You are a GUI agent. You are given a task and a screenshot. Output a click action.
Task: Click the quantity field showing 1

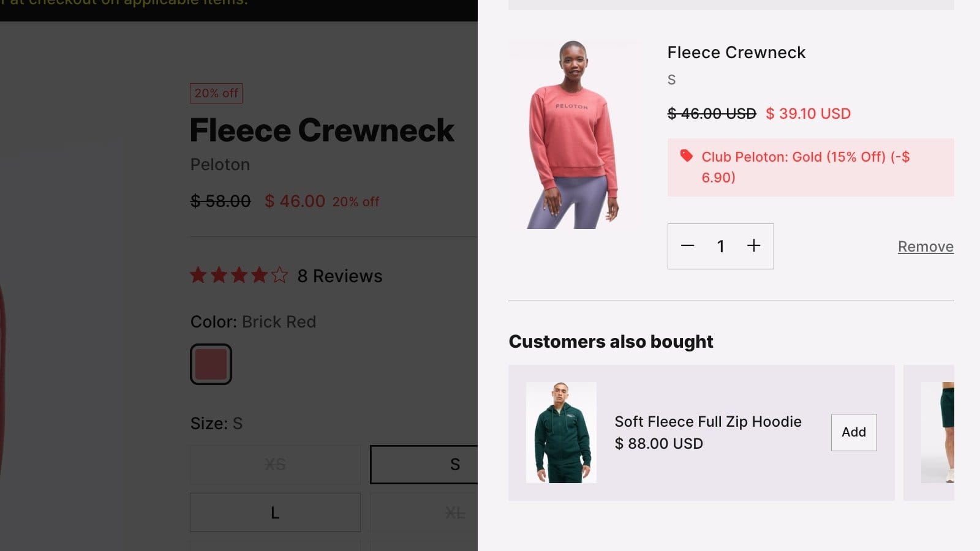[721, 246]
